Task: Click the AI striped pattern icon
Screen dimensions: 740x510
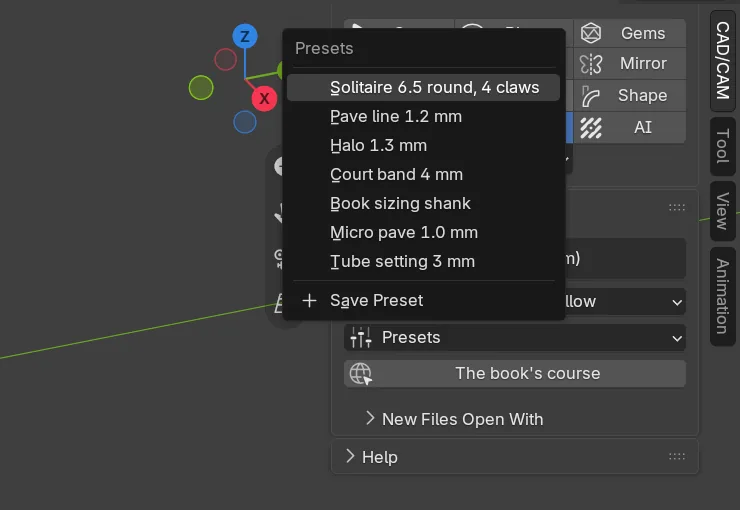Action: (591, 128)
